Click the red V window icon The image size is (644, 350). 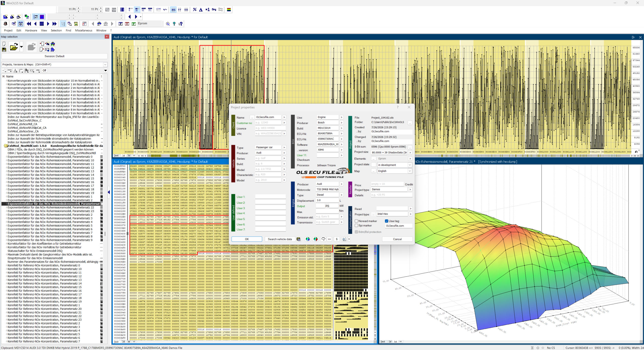pos(127,24)
